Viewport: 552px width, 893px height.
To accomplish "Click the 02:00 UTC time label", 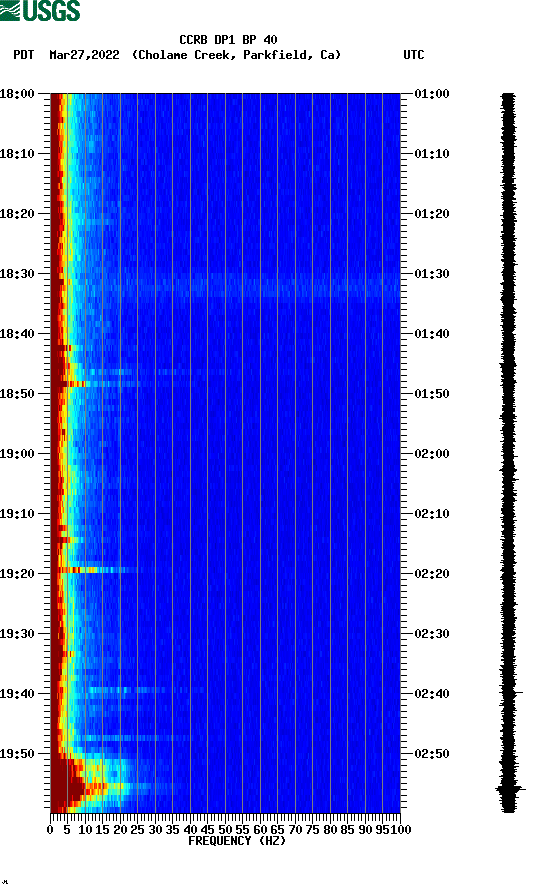I will click(x=432, y=454).
